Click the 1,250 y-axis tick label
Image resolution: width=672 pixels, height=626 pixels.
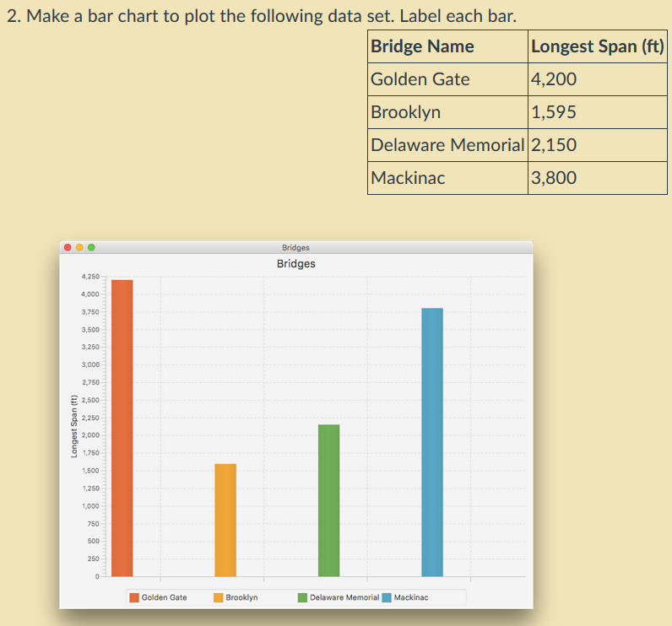tap(90, 488)
